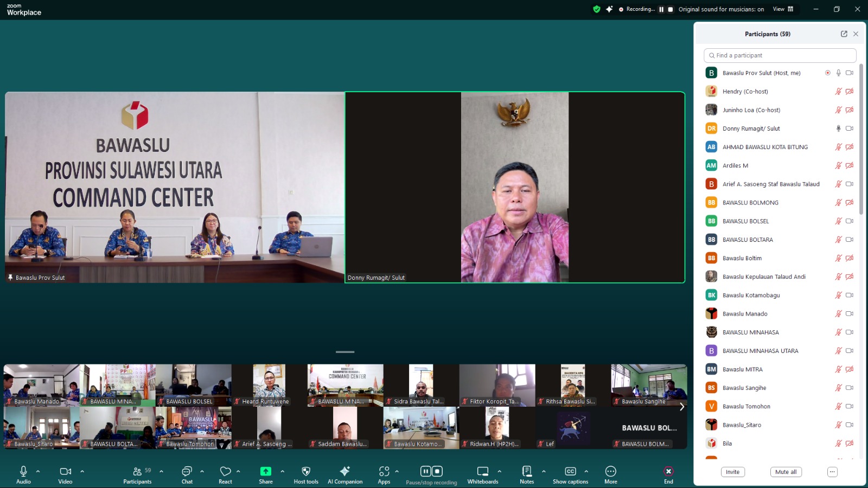Screen dimensions: 868x488
Task: Open the View layout dropdown
Action: click(783, 9)
